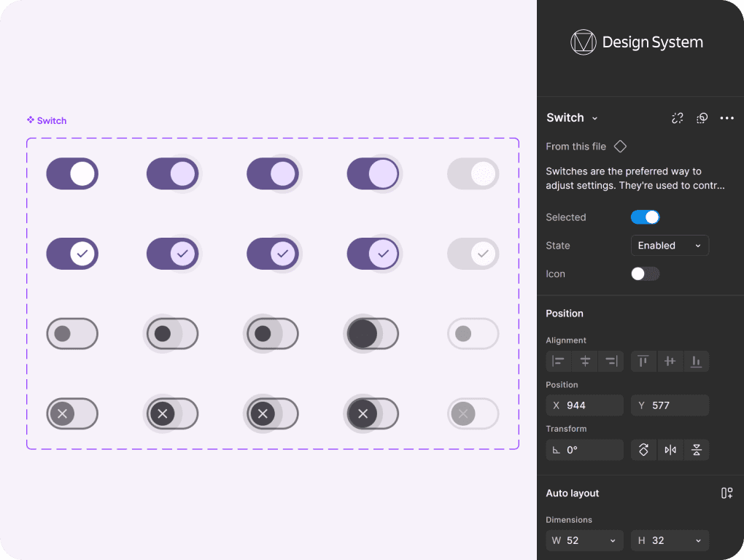Turn on the Icon property toggle

(646, 273)
